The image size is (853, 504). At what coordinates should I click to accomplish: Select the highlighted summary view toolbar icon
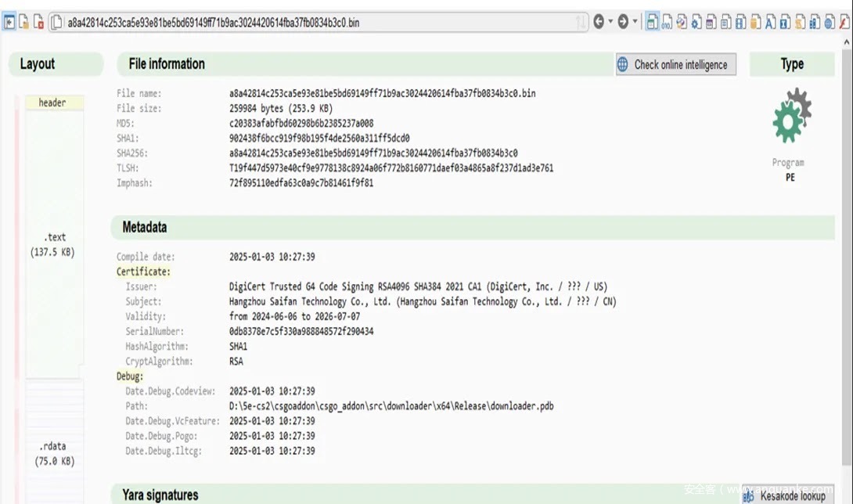point(652,22)
